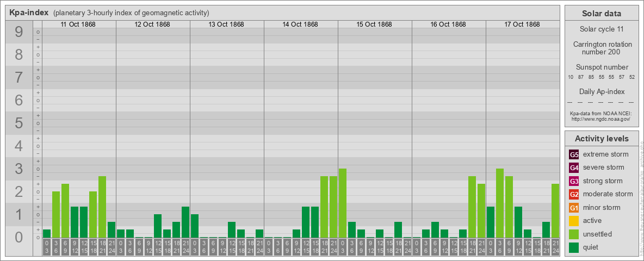
Task: Click the 16 Oct 21–24 unsettled bar
Action: [481, 210]
